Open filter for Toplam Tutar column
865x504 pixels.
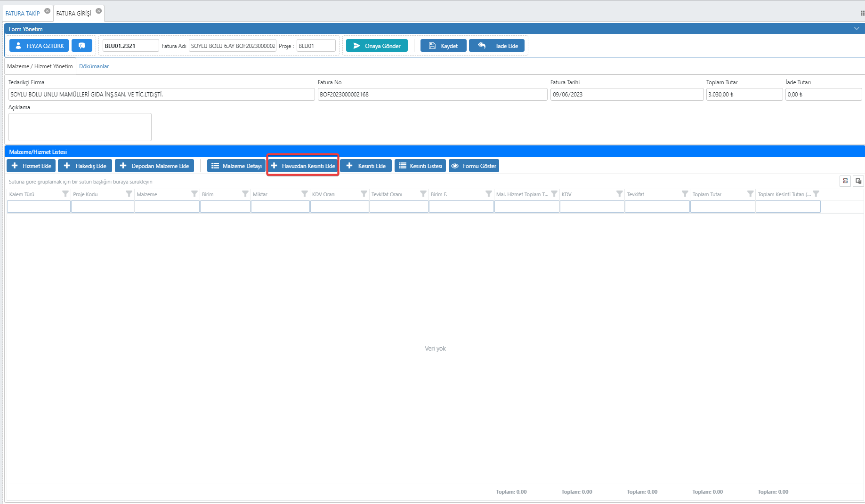[x=750, y=194]
